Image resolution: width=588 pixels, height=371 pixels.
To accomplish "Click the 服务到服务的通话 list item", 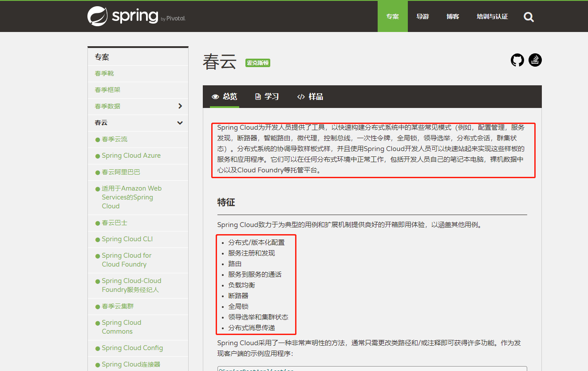I will pyautogui.click(x=255, y=275).
